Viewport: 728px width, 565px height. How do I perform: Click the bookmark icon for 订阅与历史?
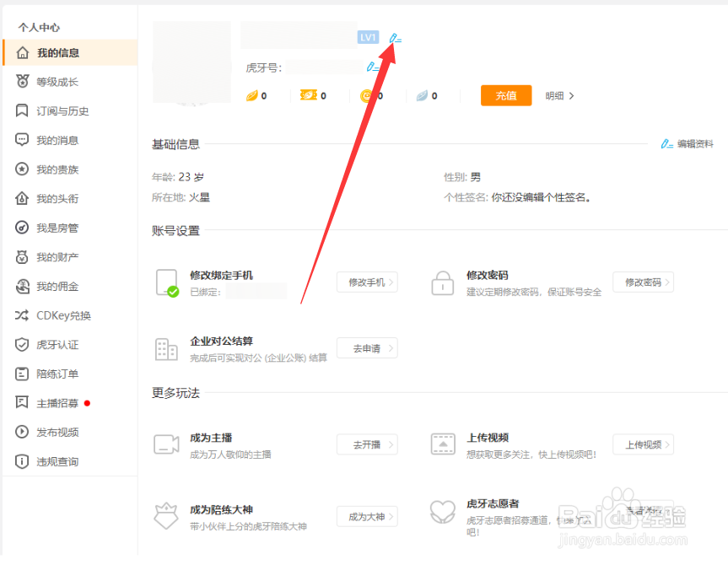(22, 110)
